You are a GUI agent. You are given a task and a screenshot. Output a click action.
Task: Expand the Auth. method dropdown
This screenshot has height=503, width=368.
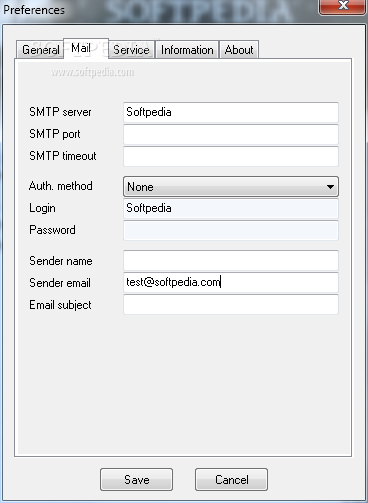pos(231,186)
